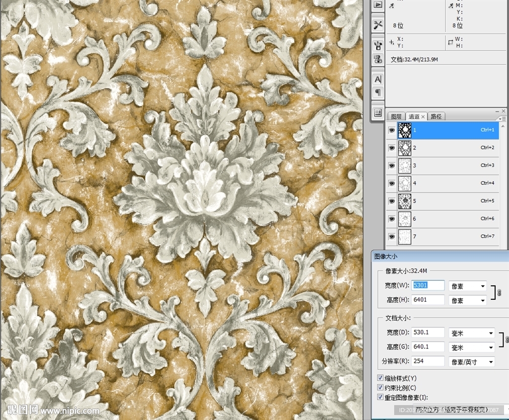Image resolution: width=509 pixels, height=420 pixels.
Task: Disable the 约束比例 checkbox
Action: point(381,388)
